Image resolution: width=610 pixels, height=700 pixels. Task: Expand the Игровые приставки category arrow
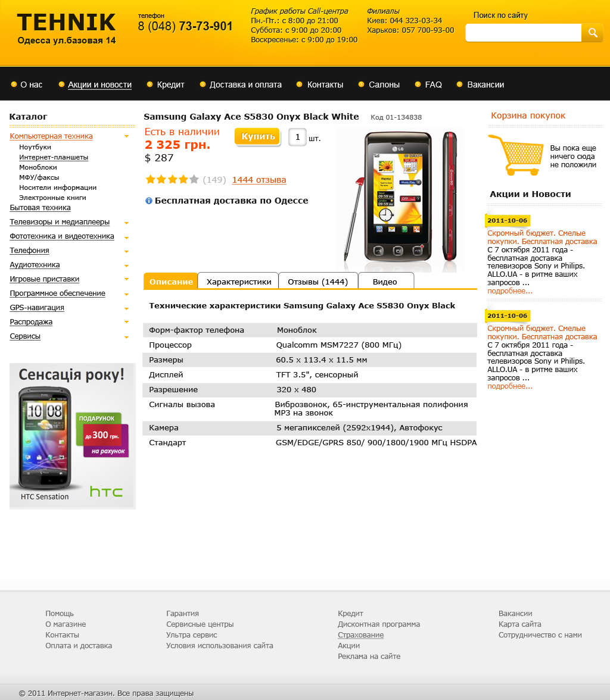[x=126, y=280]
